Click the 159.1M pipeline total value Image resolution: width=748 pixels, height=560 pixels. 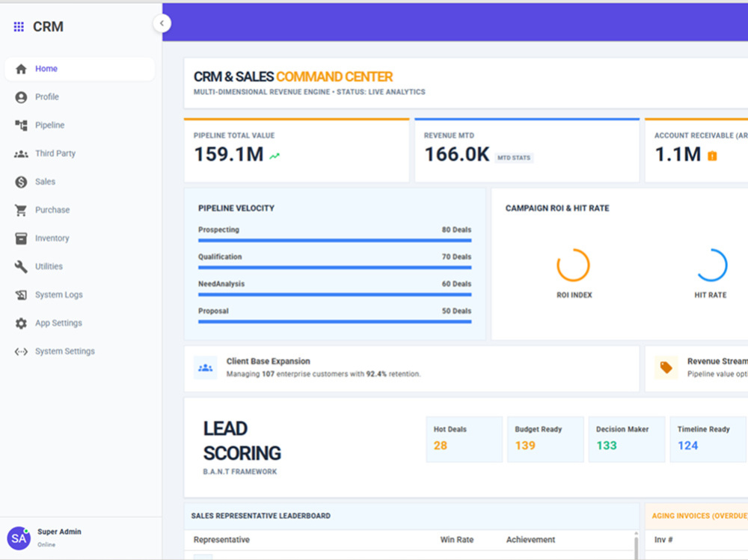point(228,154)
